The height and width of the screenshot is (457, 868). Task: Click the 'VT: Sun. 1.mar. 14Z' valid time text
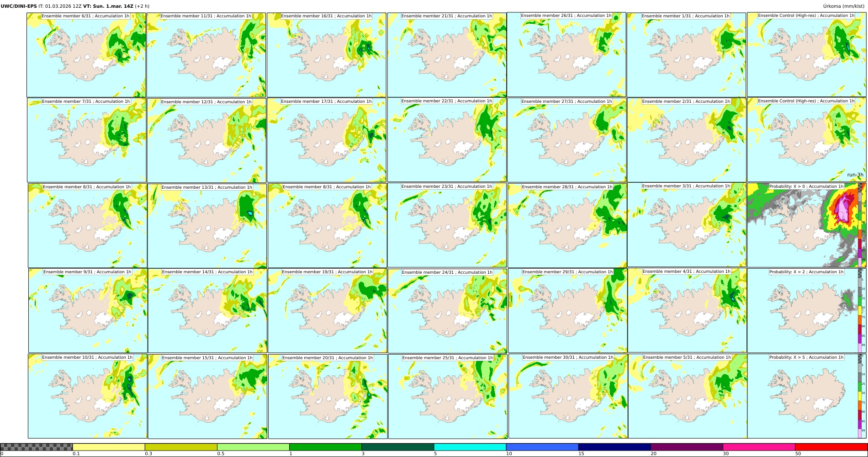click(x=108, y=6)
